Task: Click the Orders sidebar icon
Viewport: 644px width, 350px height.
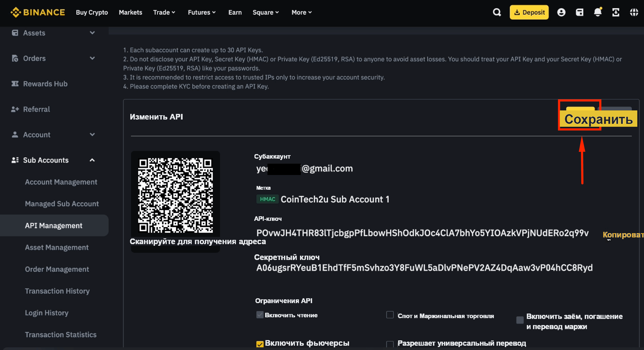Action: click(15, 58)
